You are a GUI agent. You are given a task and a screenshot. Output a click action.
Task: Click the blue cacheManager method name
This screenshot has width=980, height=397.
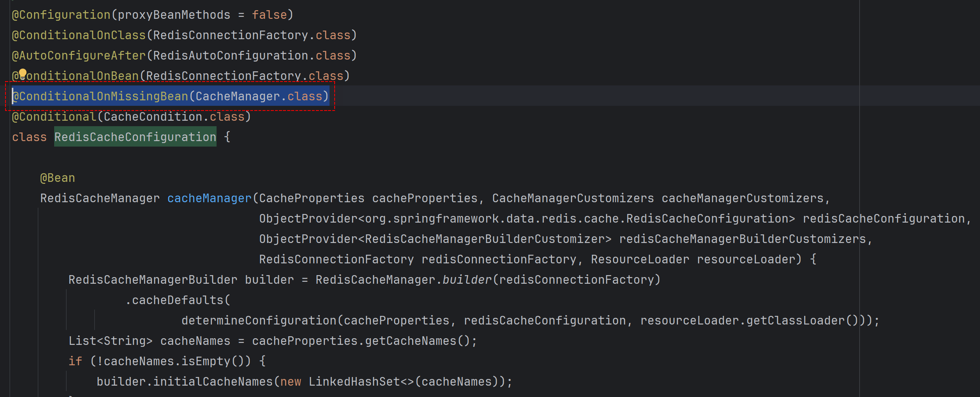click(x=209, y=198)
